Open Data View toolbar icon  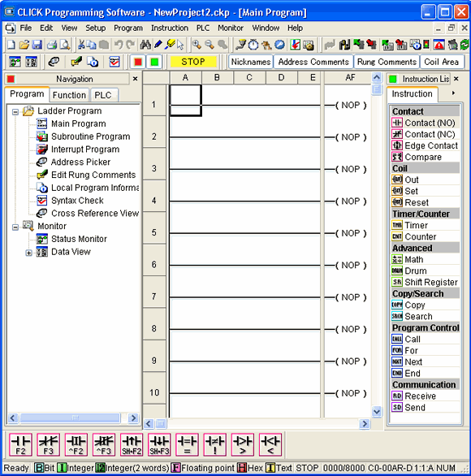pos(31,62)
